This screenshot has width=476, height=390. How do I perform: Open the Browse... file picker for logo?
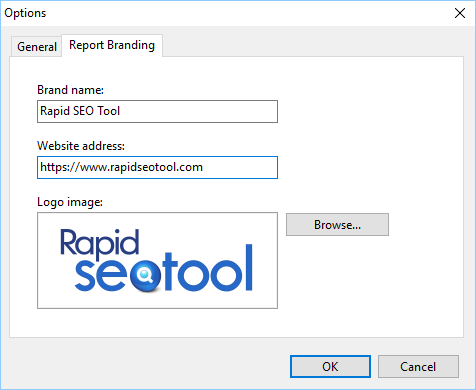coord(337,225)
